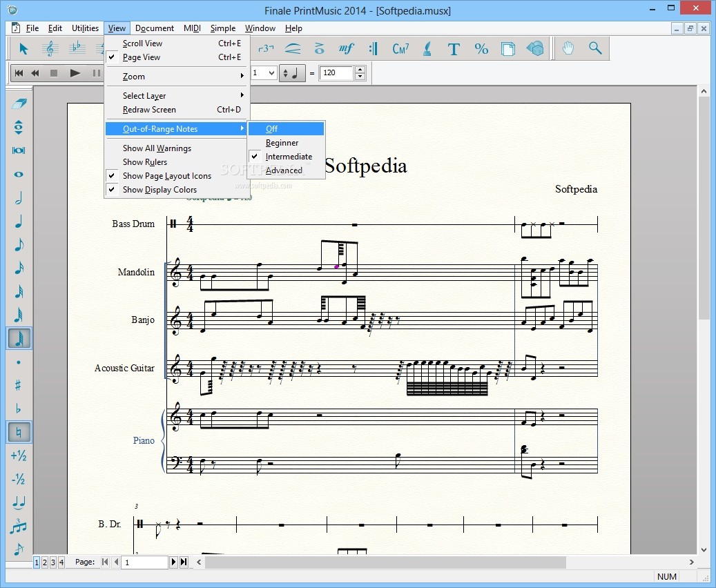This screenshot has height=588, width=716.
Task: Select the Zoom magnifier tool
Action: click(595, 48)
